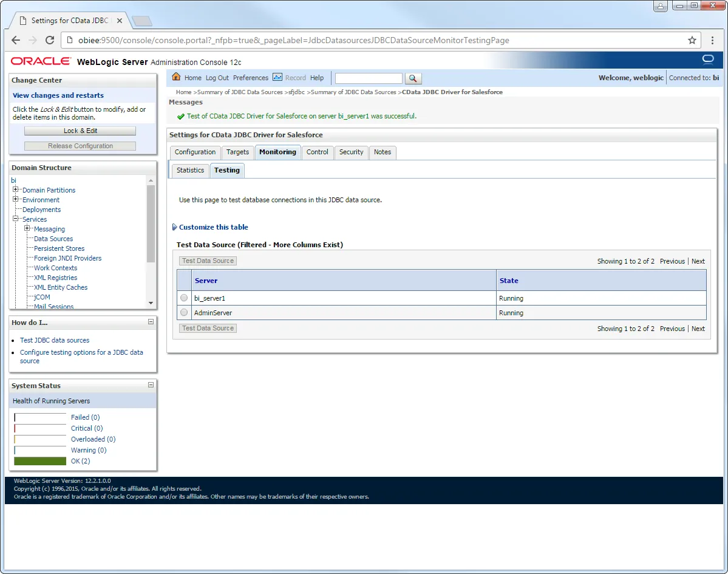Viewport: 728px width, 574px height.
Task: Switch to the Statistics tab
Action: (x=190, y=170)
